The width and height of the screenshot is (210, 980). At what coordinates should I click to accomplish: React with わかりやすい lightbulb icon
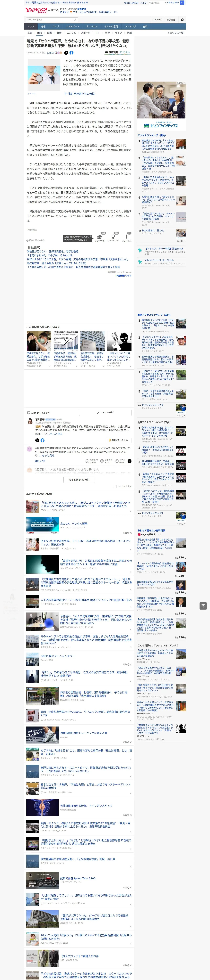point(113,237)
